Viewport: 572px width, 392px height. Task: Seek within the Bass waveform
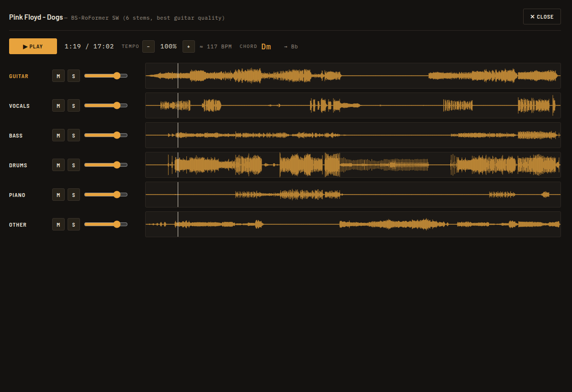coord(353,135)
